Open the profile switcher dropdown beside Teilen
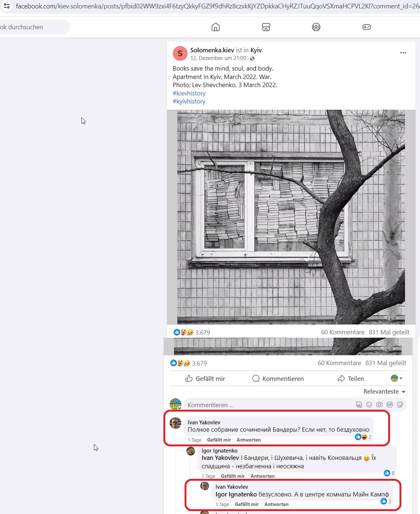This screenshot has width=420, height=514. (x=397, y=378)
